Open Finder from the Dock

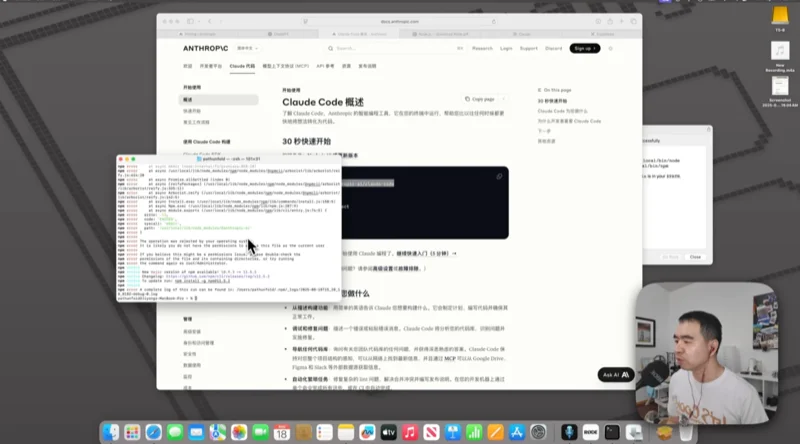pyautogui.click(x=111, y=433)
